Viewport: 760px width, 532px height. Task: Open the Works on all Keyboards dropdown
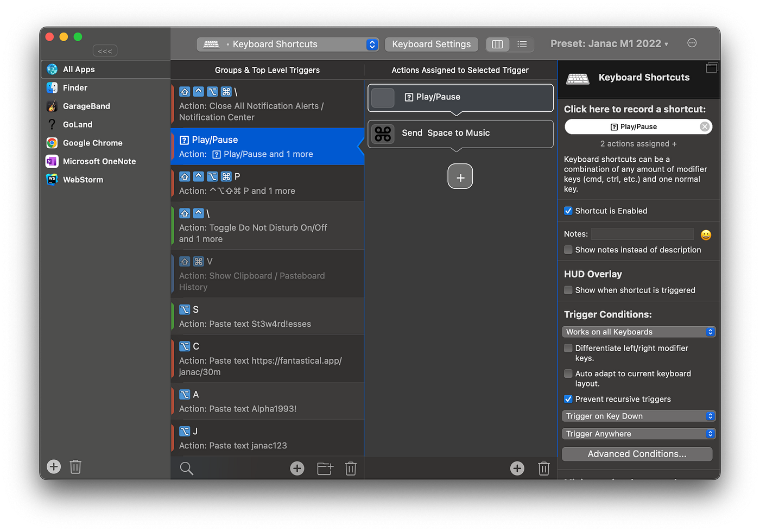[x=639, y=332]
